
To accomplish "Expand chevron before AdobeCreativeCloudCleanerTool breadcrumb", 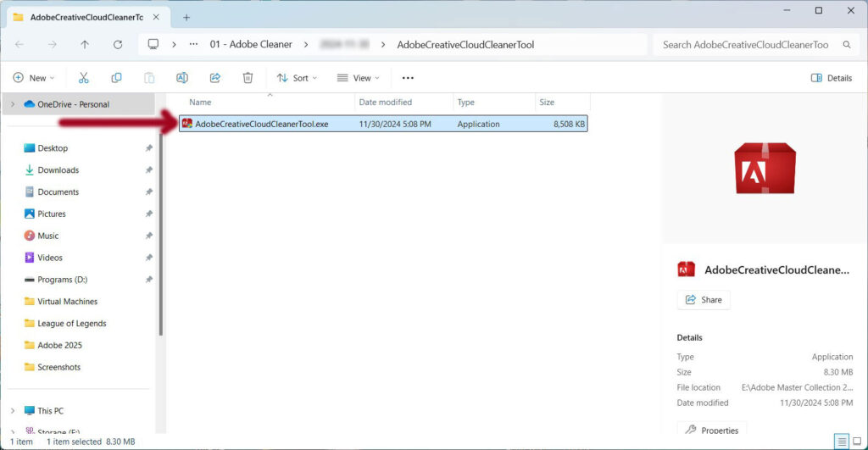I will click(x=383, y=44).
